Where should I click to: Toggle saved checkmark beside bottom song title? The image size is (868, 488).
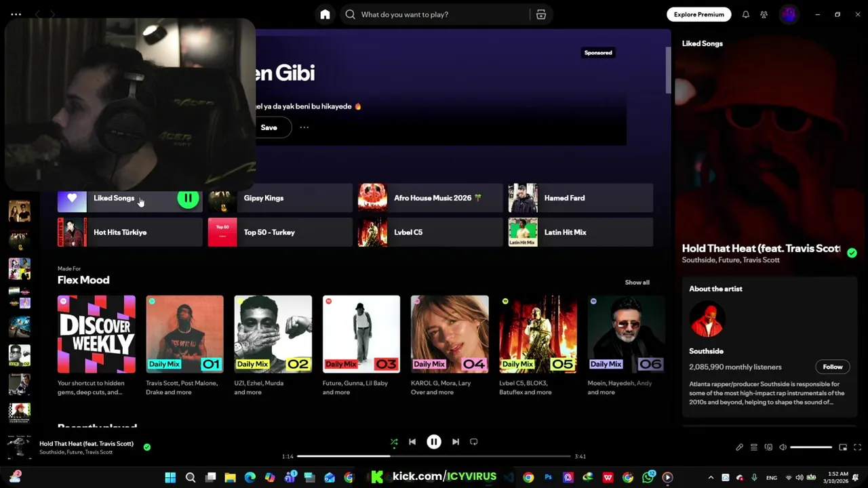pyautogui.click(x=147, y=447)
